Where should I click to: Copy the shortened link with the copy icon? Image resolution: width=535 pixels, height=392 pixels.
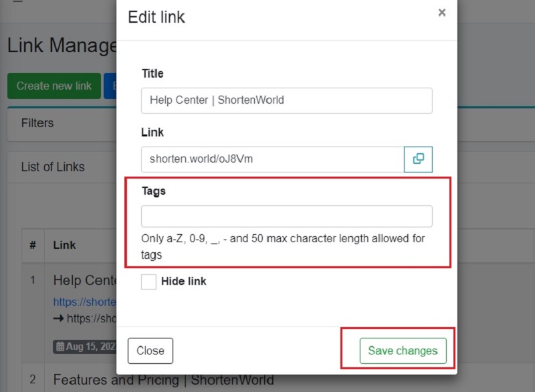(418, 159)
